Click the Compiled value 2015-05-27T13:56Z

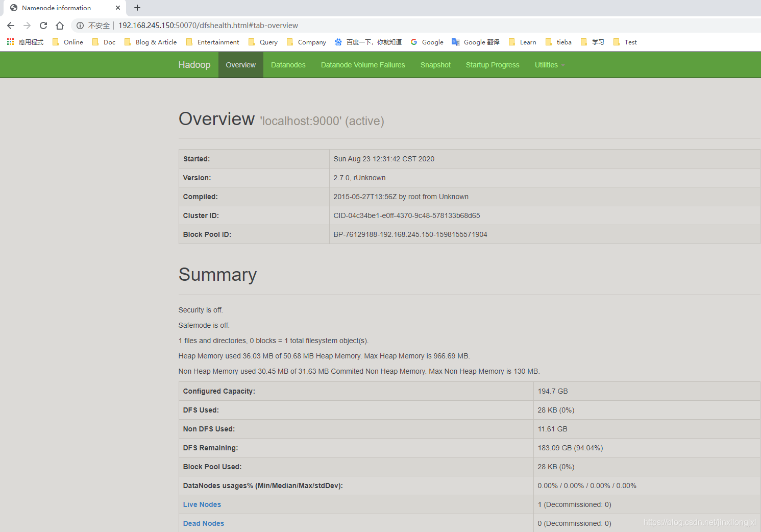click(x=401, y=197)
